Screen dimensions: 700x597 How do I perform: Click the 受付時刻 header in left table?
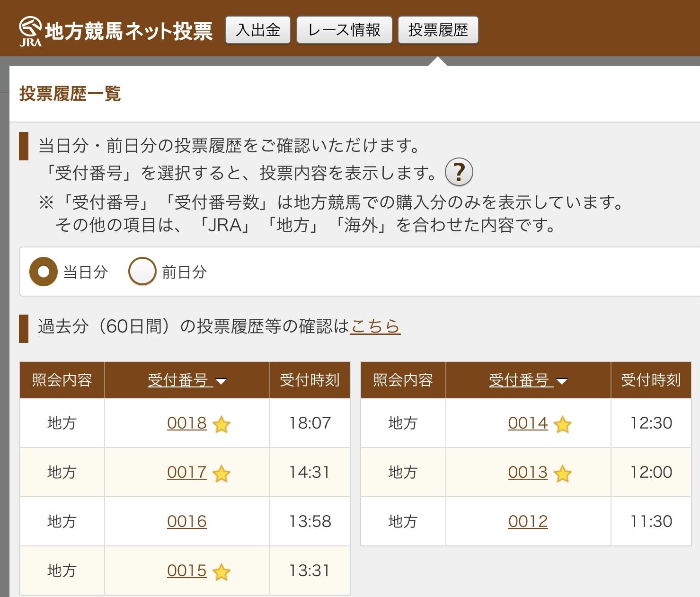pyautogui.click(x=310, y=380)
